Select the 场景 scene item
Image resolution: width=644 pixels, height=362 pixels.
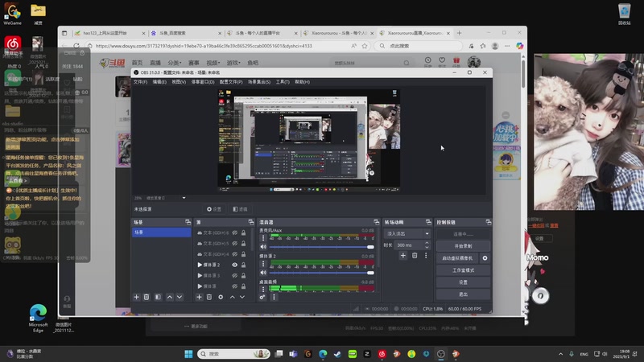[x=162, y=232]
